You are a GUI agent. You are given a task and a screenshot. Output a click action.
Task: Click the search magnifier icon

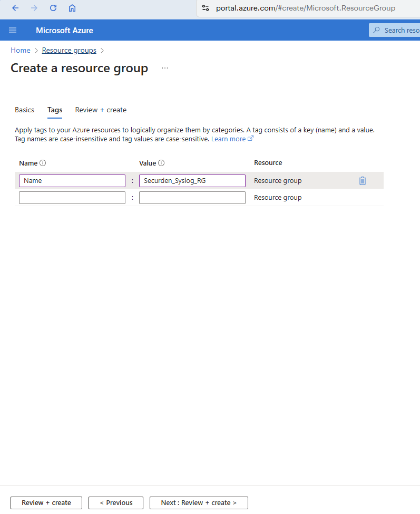[x=376, y=30]
